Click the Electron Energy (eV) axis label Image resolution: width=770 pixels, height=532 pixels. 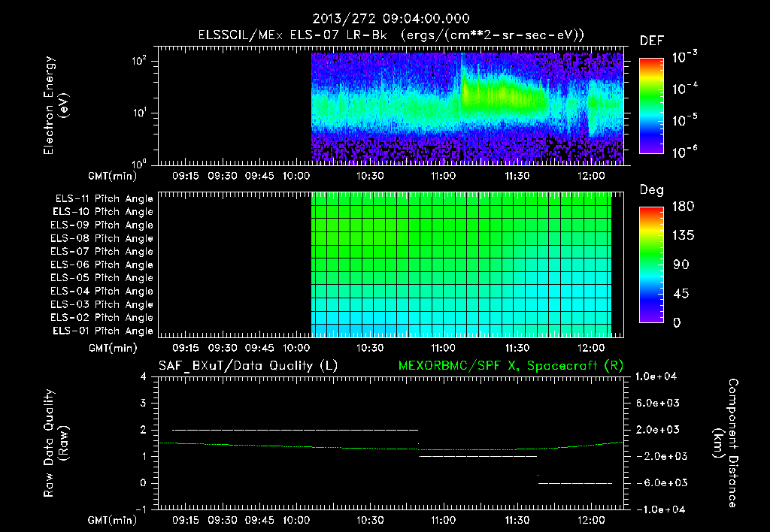(56, 105)
